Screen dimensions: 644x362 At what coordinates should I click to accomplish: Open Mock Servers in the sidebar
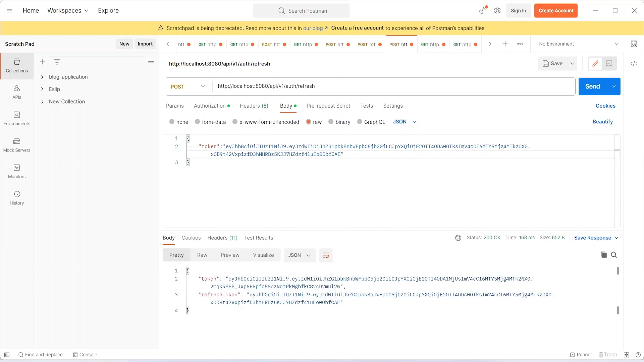[17, 145]
